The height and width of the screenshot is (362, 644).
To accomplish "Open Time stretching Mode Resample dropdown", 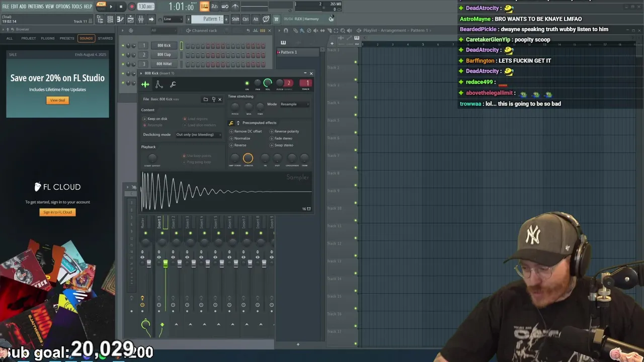I will 294,104.
